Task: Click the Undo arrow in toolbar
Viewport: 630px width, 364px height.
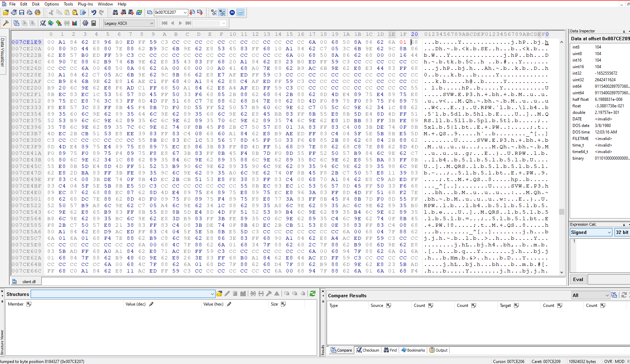Action: pos(94,13)
